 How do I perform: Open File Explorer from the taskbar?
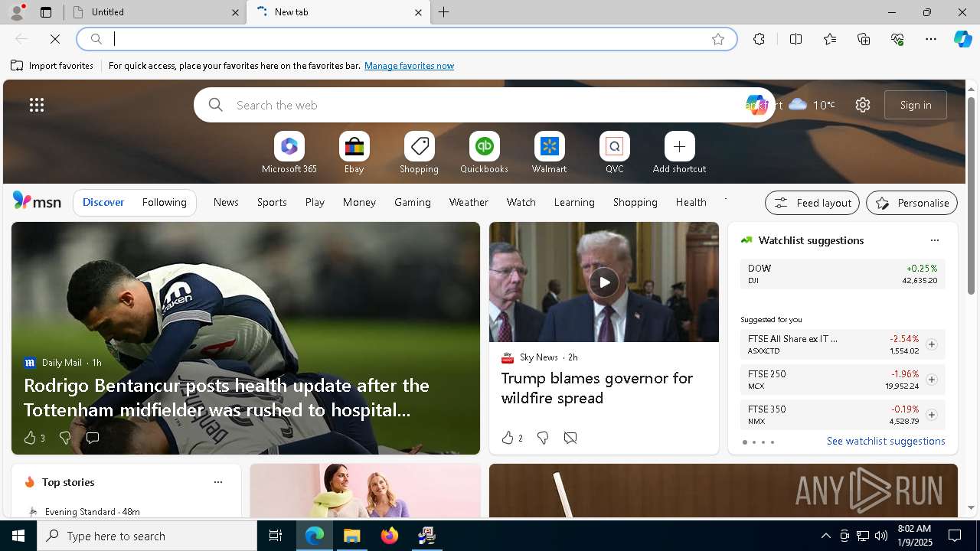[352, 536]
